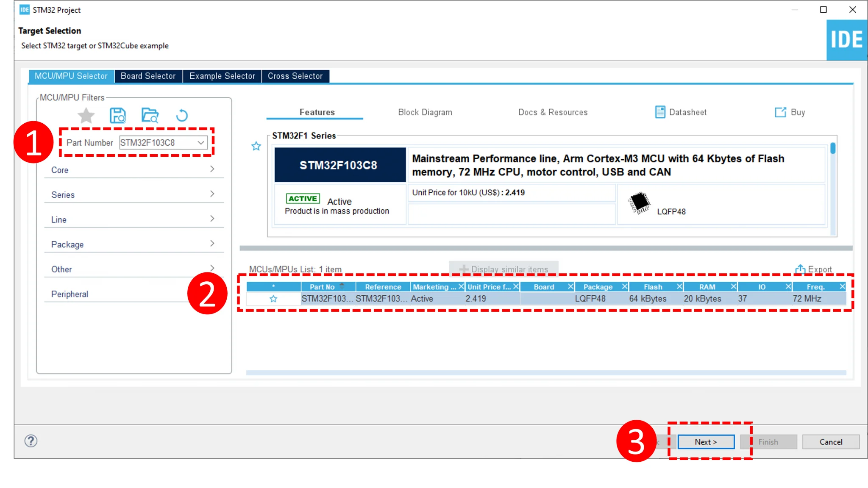The width and height of the screenshot is (868, 488).
Task: Switch to the Board Selector tab
Action: click(x=148, y=76)
